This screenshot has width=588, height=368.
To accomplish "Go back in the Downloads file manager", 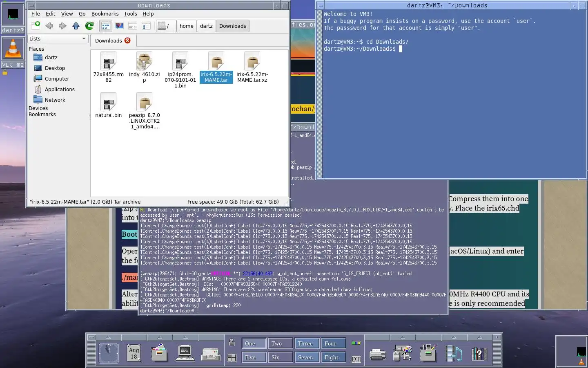I will coord(49,26).
